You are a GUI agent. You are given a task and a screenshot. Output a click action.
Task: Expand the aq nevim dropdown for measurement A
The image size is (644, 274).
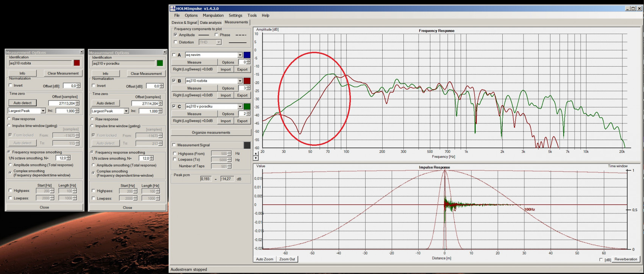[x=240, y=55]
